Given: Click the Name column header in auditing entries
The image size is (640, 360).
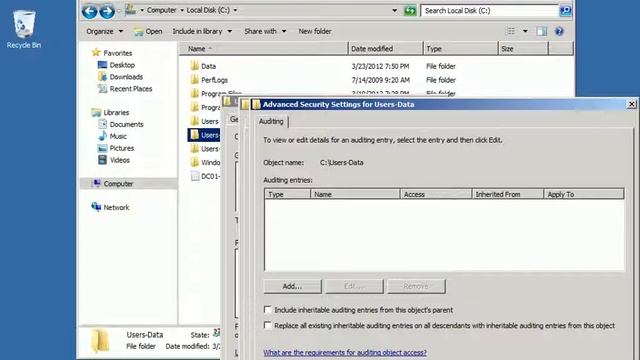Looking at the screenshot, I should click(355, 194).
